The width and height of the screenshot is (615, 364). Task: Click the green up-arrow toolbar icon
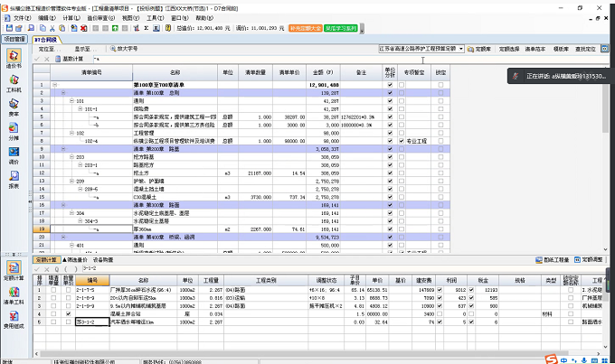(x=115, y=28)
